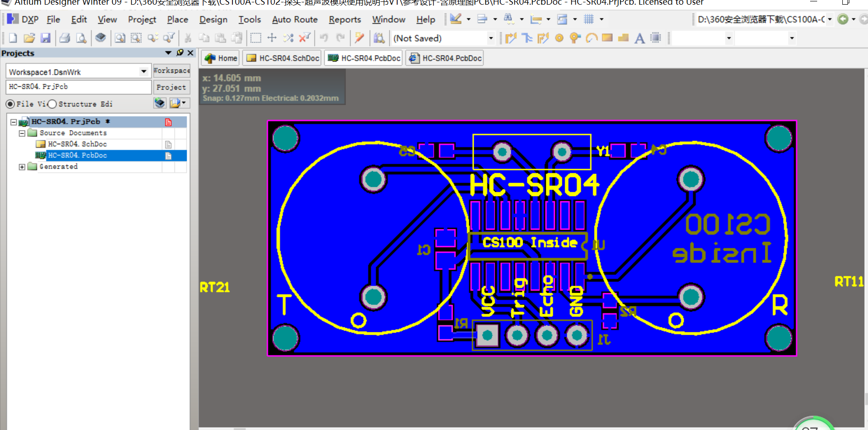Viewport: 868px width, 430px height.
Task: Close the Projects panel
Action: (190, 53)
